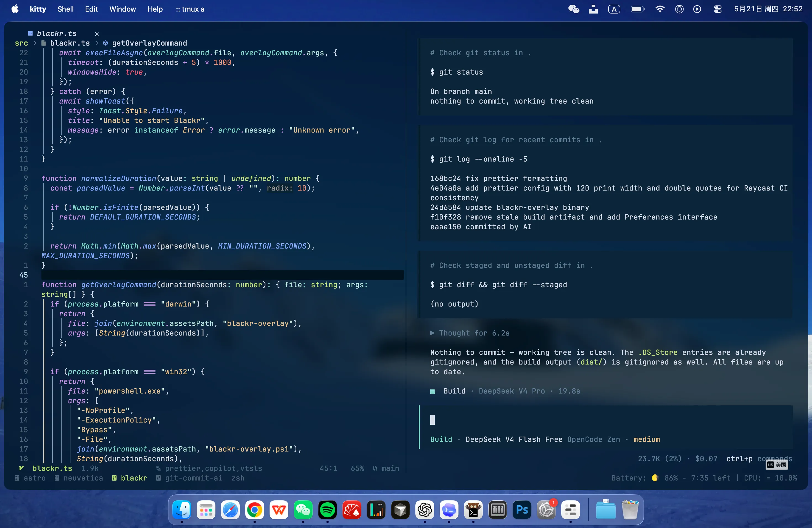This screenshot has height=528, width=812.
Task: Open the Shell menu
Action: (x=65, y=9)
